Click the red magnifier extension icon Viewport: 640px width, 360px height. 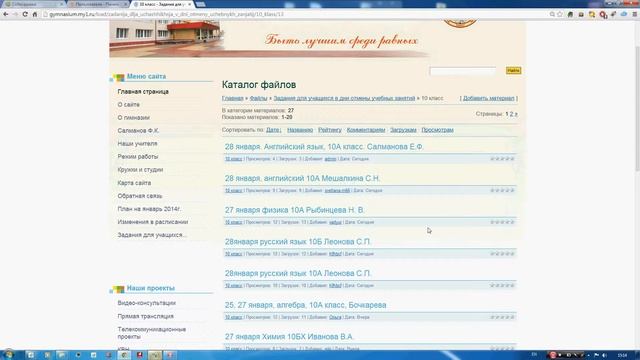click(603, 15)
